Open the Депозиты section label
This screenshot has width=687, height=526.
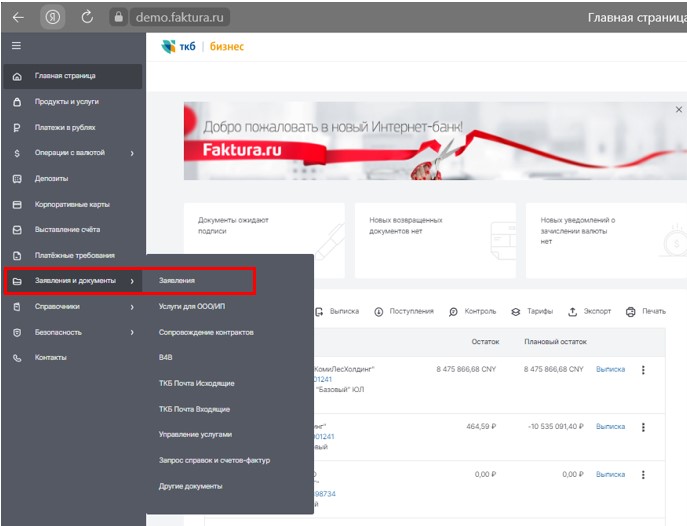coord(51,179)
